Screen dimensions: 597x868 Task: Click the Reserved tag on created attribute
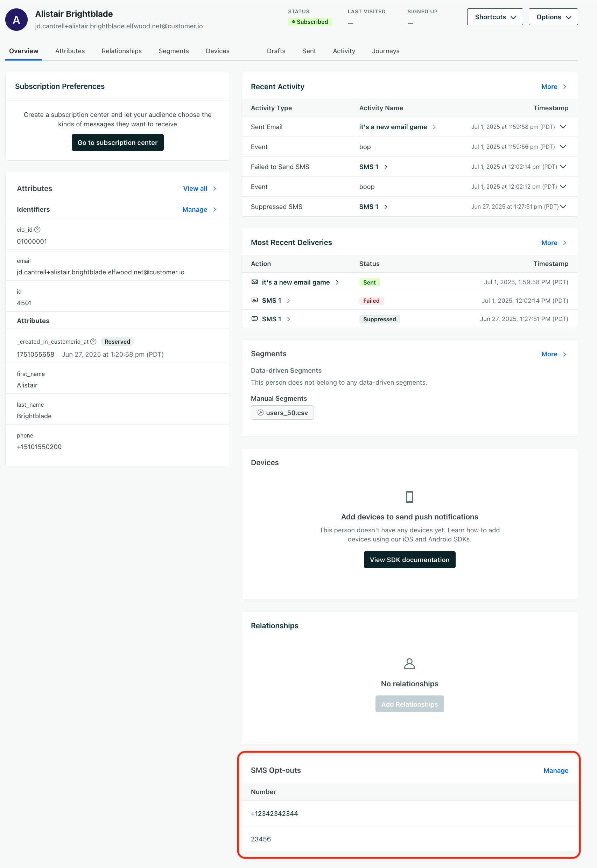click(117, 342)
